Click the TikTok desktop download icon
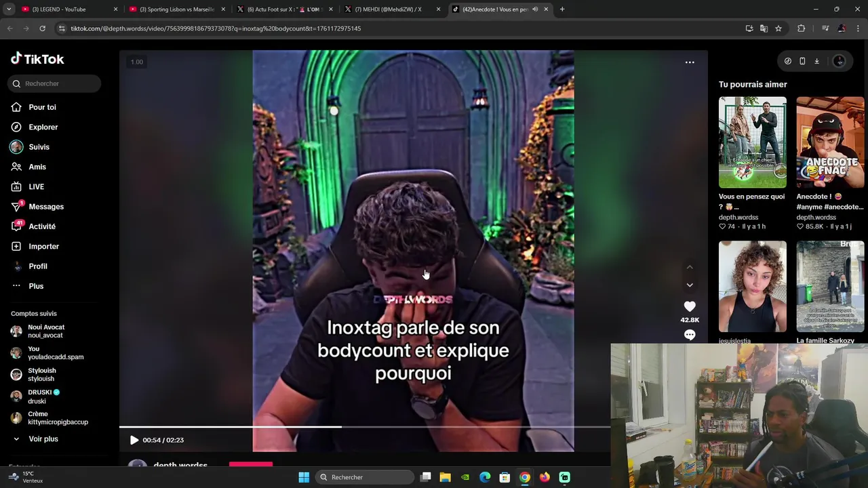Viewport: 868px width, 488px height. 816,61
